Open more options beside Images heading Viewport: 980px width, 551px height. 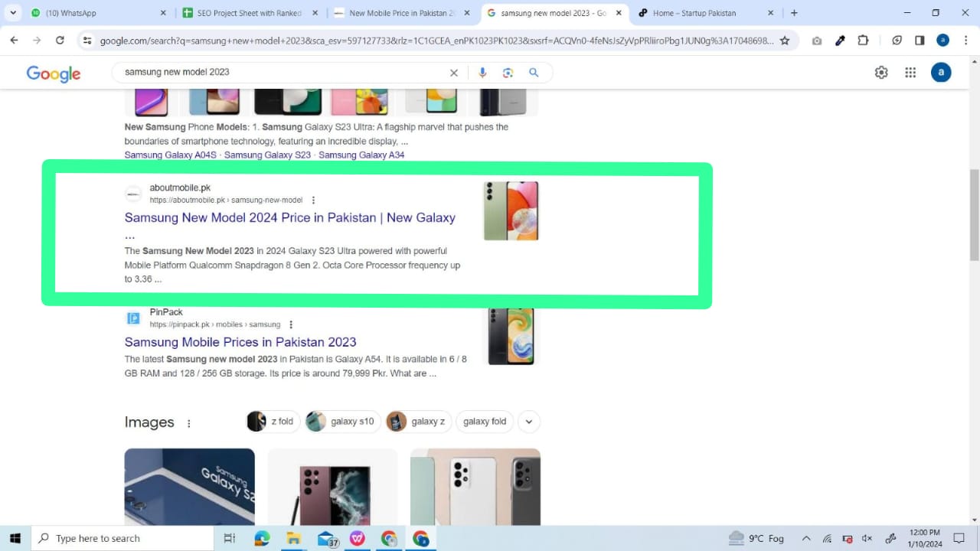[x=189, y=423]
